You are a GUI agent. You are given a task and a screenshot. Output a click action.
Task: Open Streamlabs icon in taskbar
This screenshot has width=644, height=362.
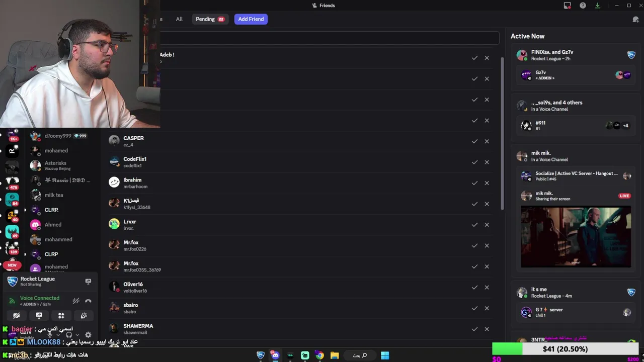(305, 355)
